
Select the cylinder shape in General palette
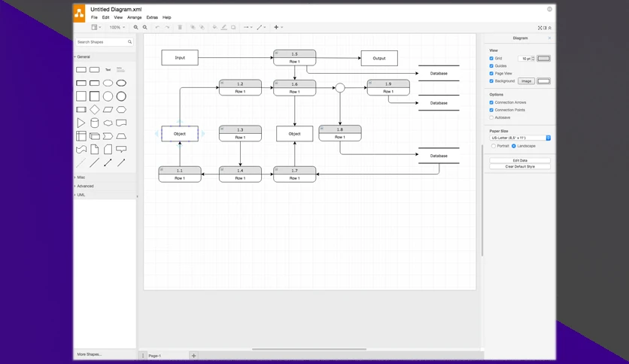coord(94,123)
